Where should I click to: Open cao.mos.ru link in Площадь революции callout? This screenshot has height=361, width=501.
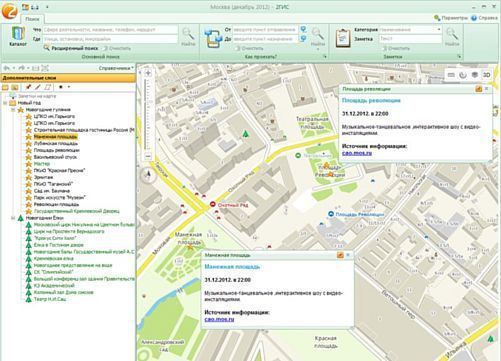(357, 153)
